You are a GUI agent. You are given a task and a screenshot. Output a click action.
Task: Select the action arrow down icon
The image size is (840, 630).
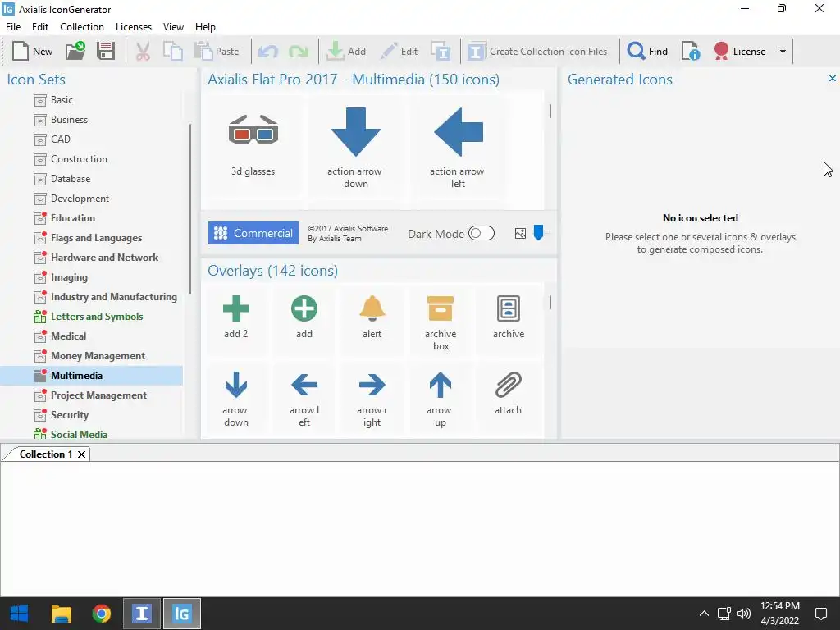[355, 148]
